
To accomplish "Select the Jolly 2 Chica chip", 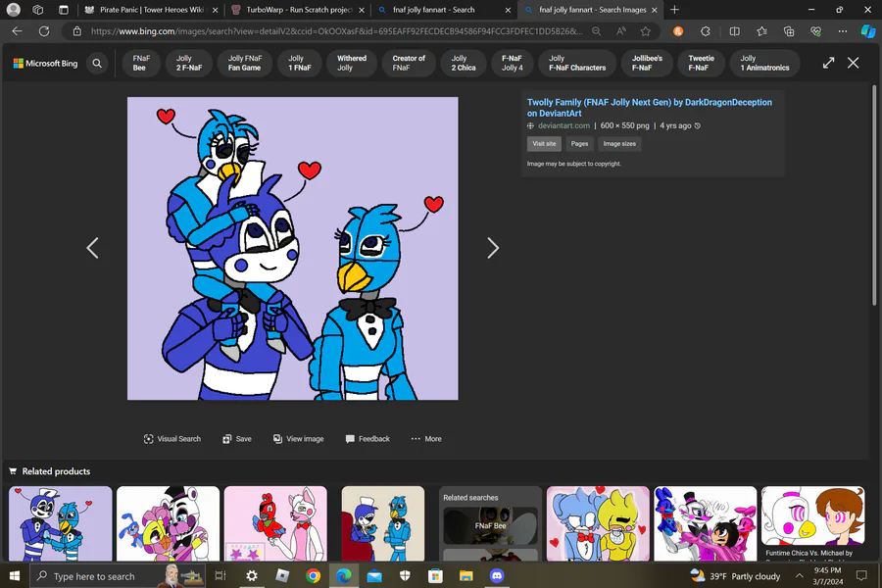I will click(x=464, y=63).
